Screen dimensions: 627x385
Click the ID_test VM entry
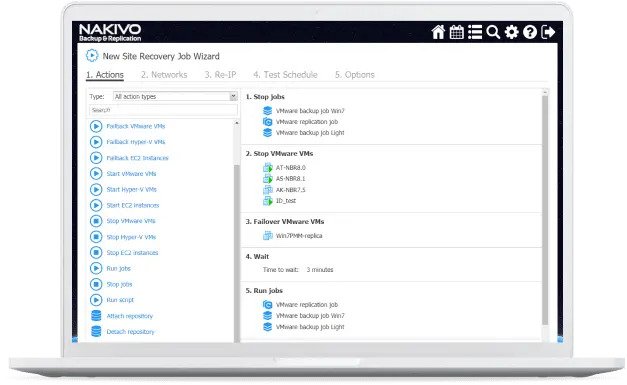pos(286,201)
